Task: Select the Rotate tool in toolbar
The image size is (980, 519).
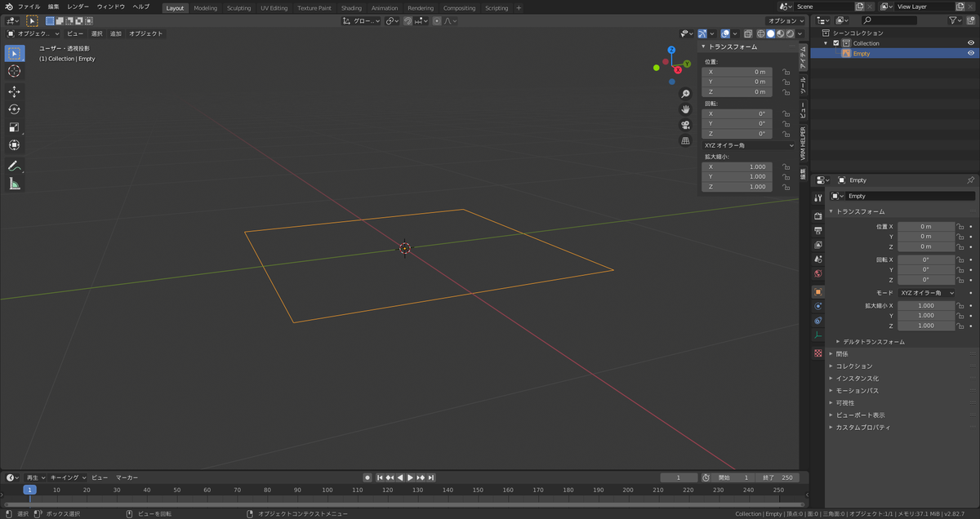Action: [14, 109]
